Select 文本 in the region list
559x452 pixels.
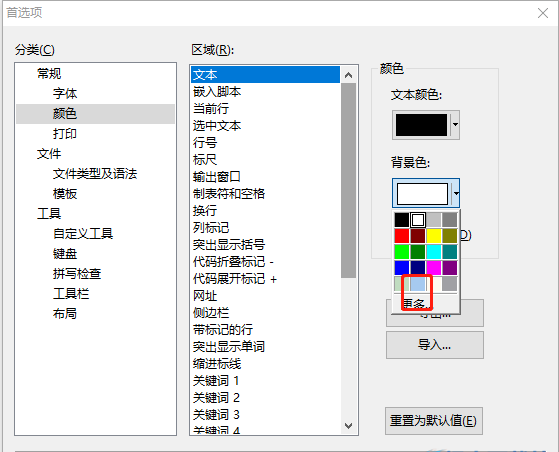[265, 75]
